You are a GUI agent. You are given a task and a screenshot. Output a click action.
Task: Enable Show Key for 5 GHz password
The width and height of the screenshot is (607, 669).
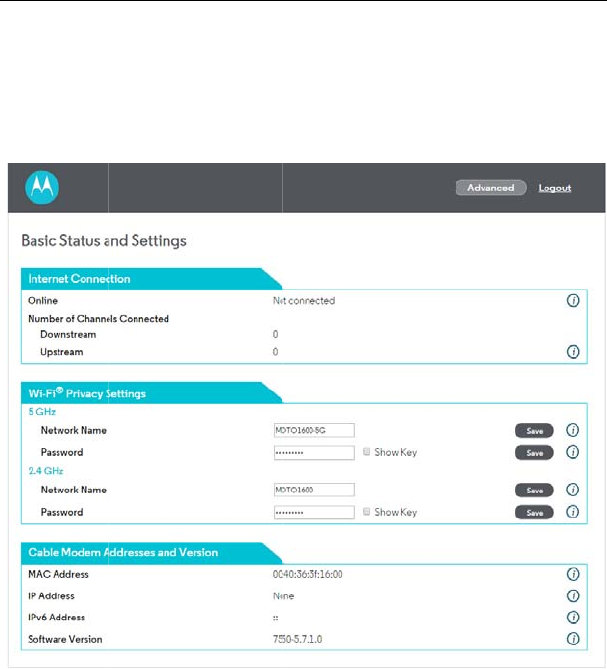tap(366, 451)
